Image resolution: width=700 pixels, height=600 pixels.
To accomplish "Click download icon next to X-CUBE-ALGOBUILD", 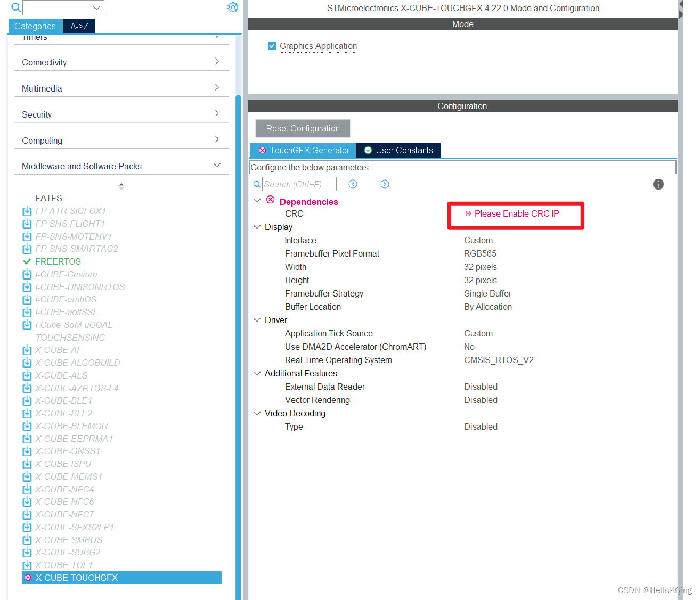I will point(27,363).
